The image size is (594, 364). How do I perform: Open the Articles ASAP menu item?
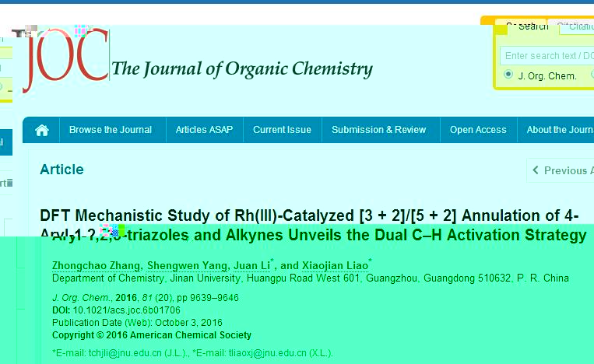pyautogui.click(x=204, y=130)
